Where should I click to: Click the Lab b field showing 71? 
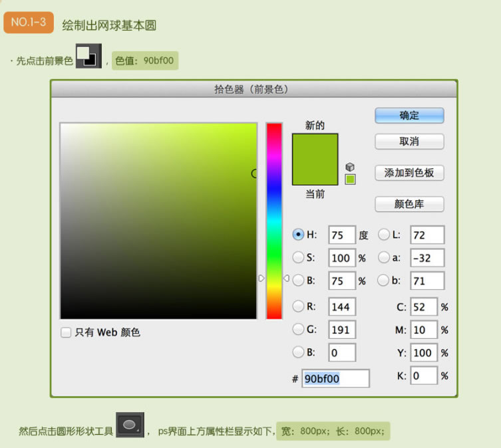pos(427,281)
